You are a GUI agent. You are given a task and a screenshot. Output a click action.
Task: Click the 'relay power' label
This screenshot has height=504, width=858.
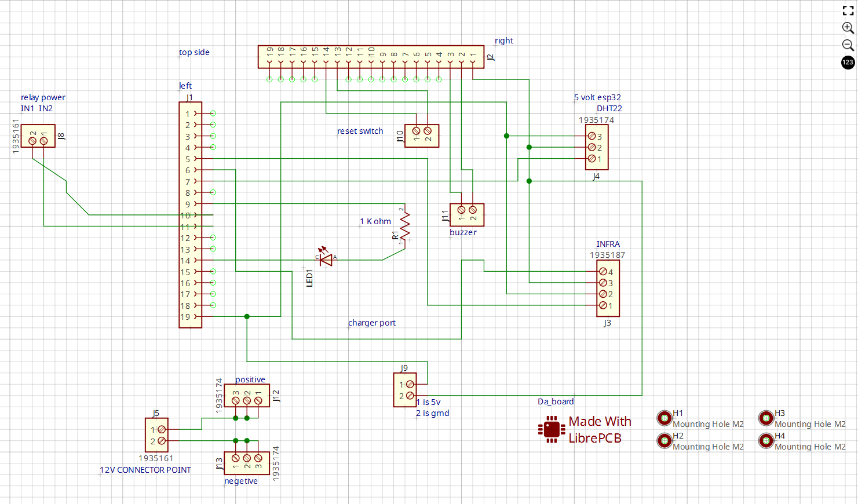point(43,97)
